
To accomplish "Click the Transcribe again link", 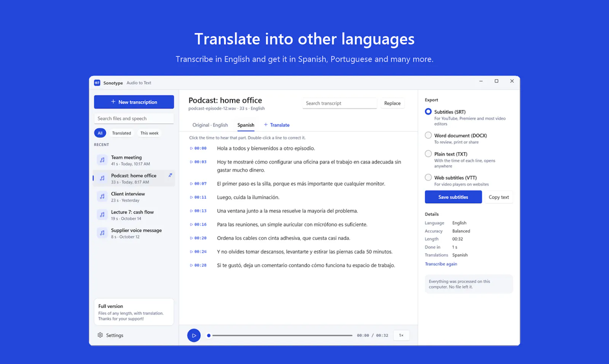I will click(x=441, y=264).
